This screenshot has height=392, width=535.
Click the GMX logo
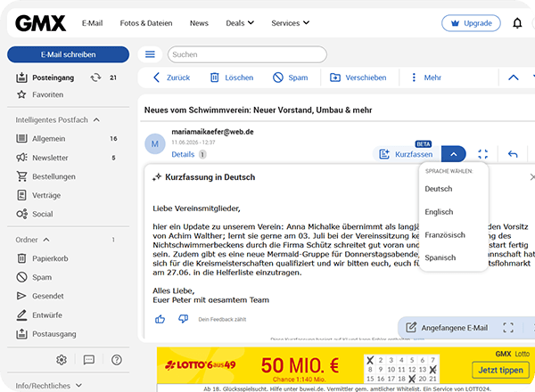pyautogui.click(x=40, y=23)
